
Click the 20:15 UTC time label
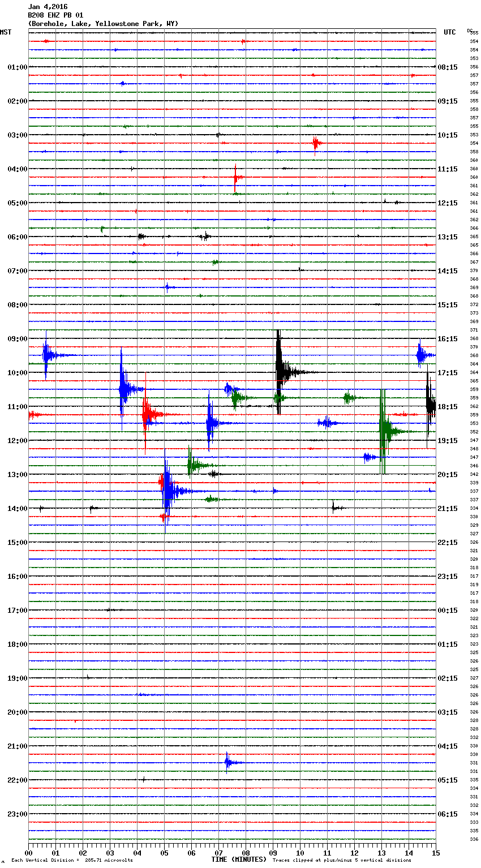(x=448, y=475)
